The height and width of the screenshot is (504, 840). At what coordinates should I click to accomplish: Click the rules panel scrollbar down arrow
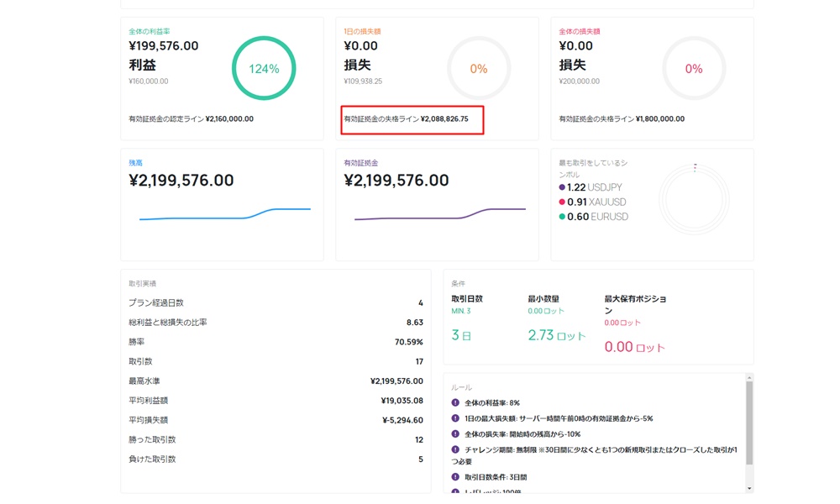749,488
